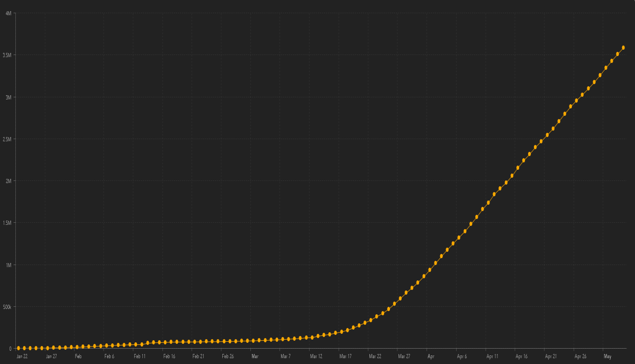Click the Feb 16 x-axis label

click(x=169, y=357)
